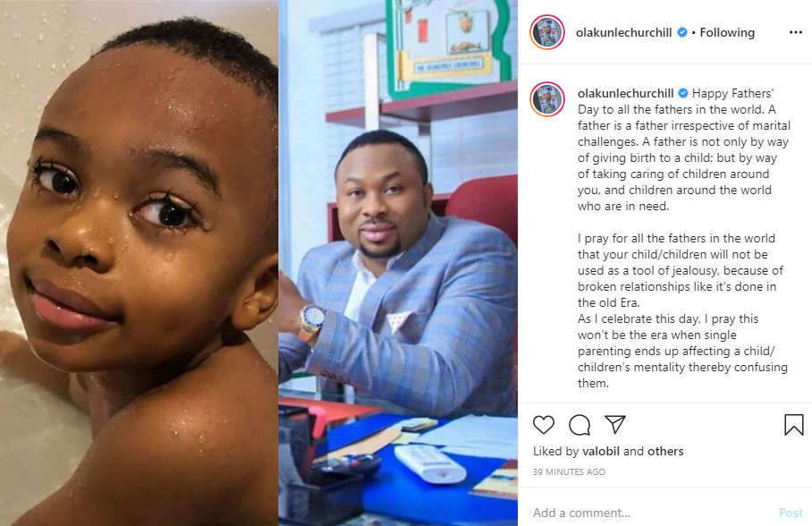Open valobil's profile from likes
This screenshot has height=526, width=812.
(x=601, y=451)
